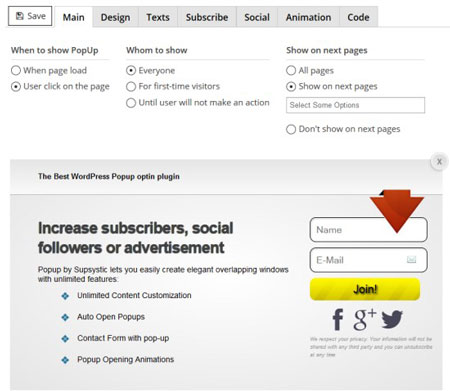Choose For first-time visitors radio
The width and height of the screenshot is (450, 391).
(131, 87)
